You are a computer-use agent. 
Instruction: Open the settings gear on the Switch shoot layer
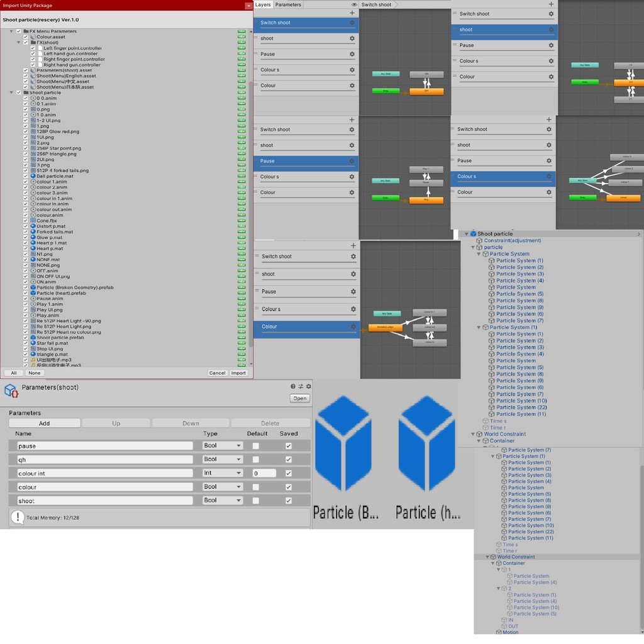pos(351,23)
